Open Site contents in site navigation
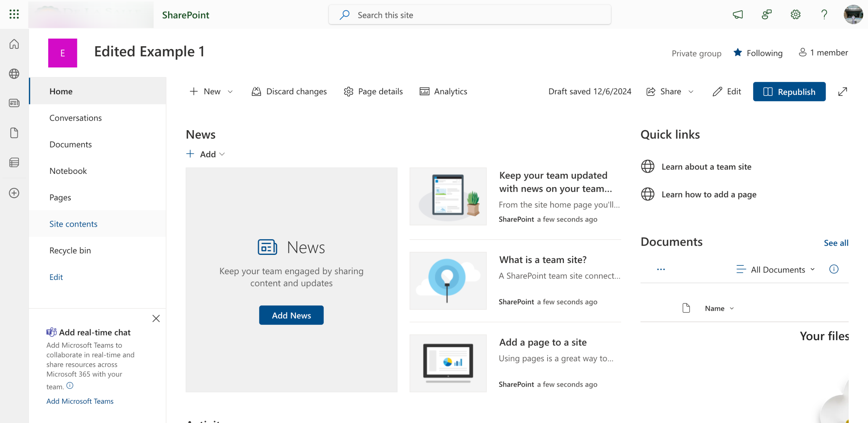The width and height of the screenshot is (868, 423). coord(73,224)
